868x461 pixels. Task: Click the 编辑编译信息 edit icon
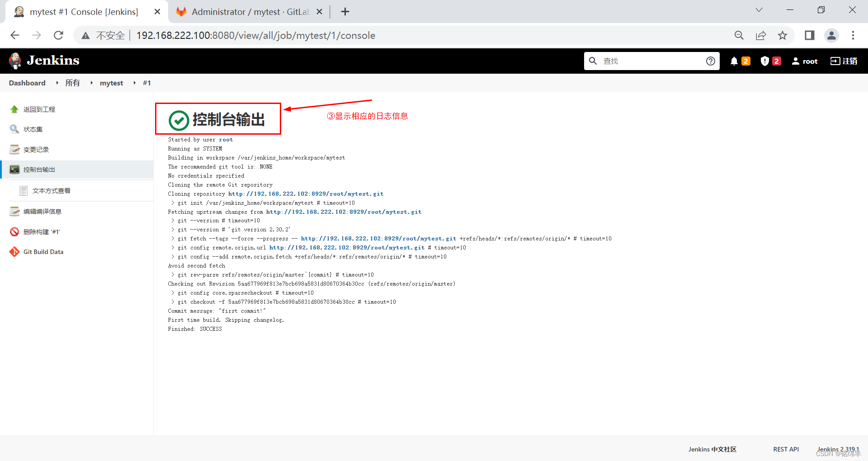[x=14, y=211]
